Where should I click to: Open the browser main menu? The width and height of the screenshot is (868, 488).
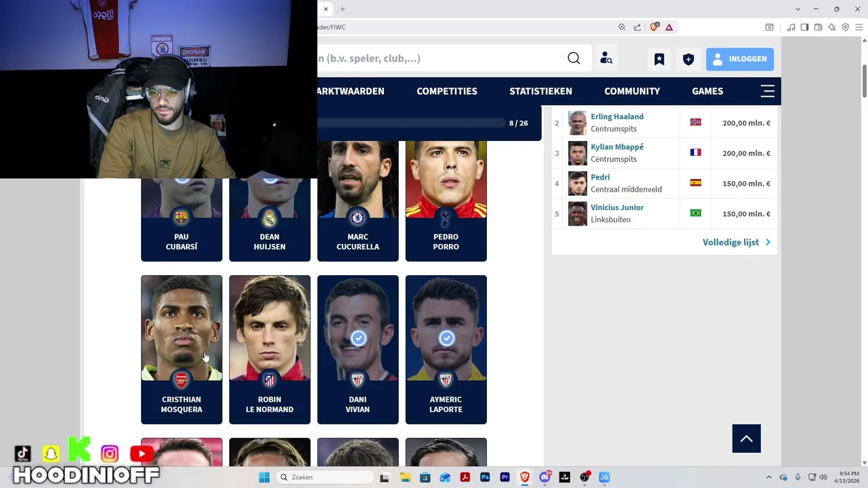click(859, 27)
